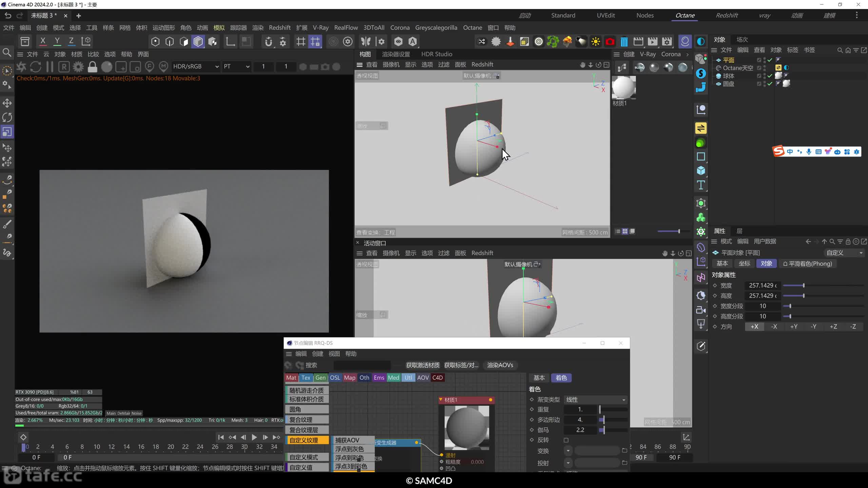Click the 捕获AOV entry

click(x=353, y=440)
